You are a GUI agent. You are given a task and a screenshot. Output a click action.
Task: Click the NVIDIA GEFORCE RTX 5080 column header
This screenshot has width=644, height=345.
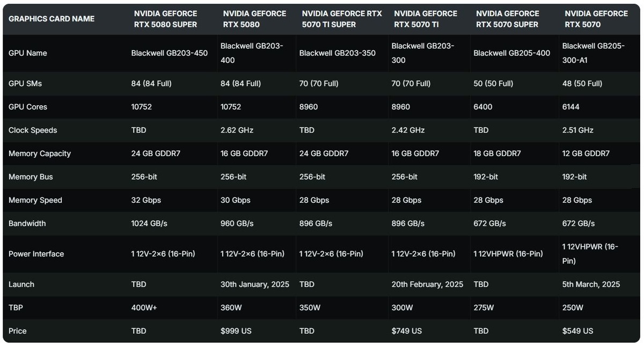click(254, 19)
